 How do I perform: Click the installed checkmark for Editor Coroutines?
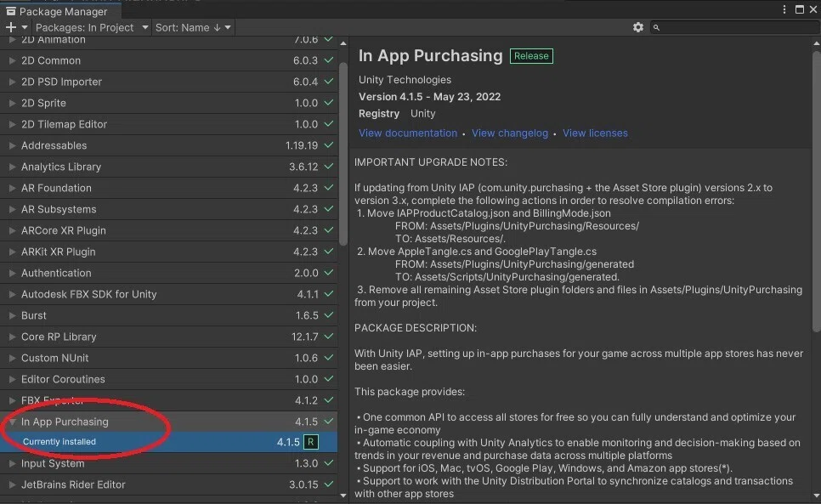pyautogui.click(x=328, y=378)
